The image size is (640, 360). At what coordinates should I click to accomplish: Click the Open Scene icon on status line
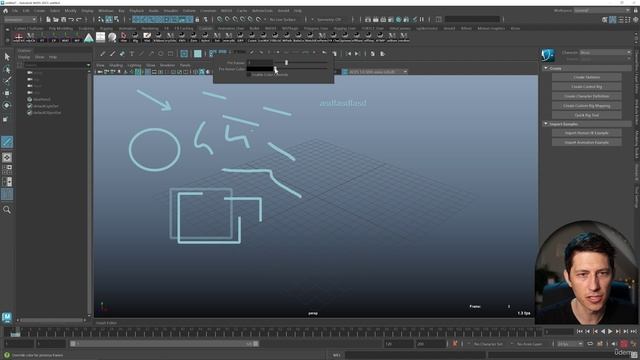[x=56, y=19]
